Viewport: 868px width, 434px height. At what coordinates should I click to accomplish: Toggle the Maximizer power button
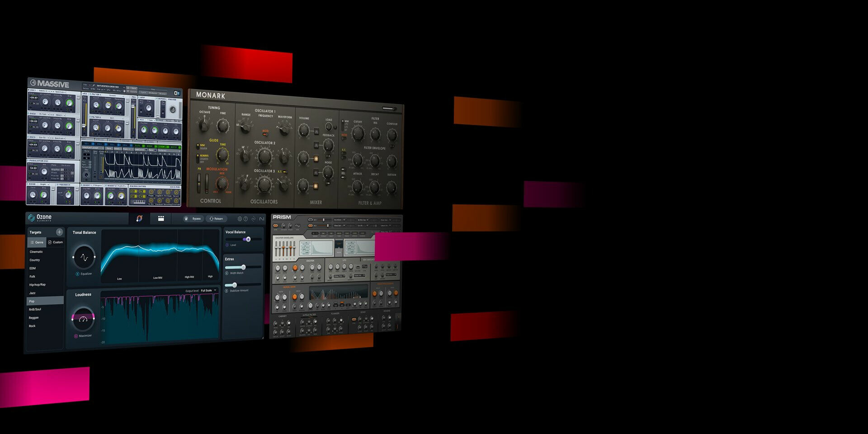[75, 336]
